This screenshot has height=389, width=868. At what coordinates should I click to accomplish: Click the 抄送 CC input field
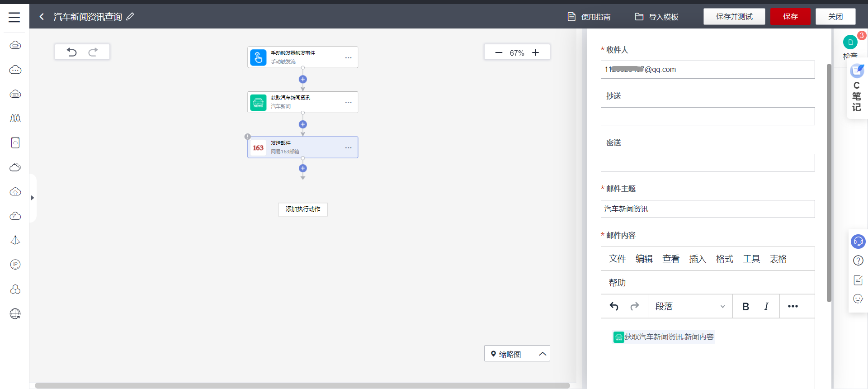click(x=708, y=116)
